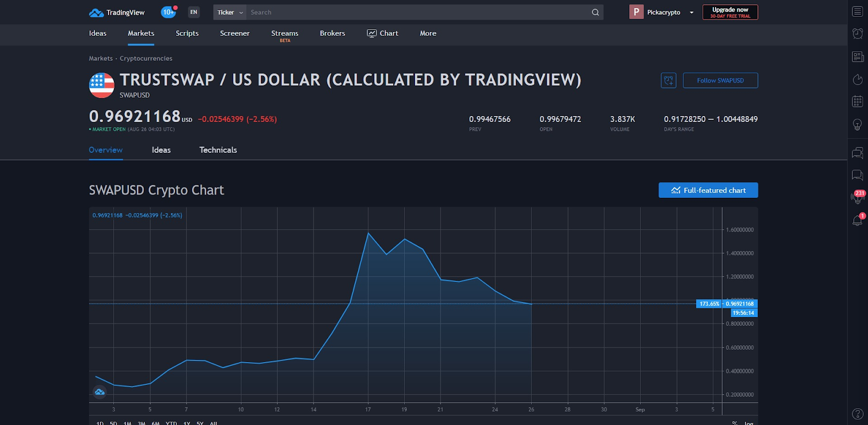The width and height of the screenshot is (868, 425).
Task: Select the Overview tab
Action: [106, 150]
